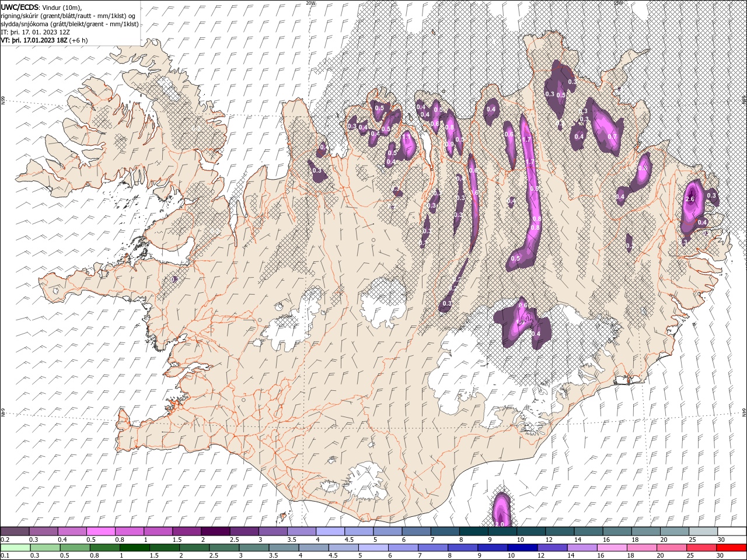
Task: Click the dark teal 8–9 snow legend swatch
Action: (473, 531)
